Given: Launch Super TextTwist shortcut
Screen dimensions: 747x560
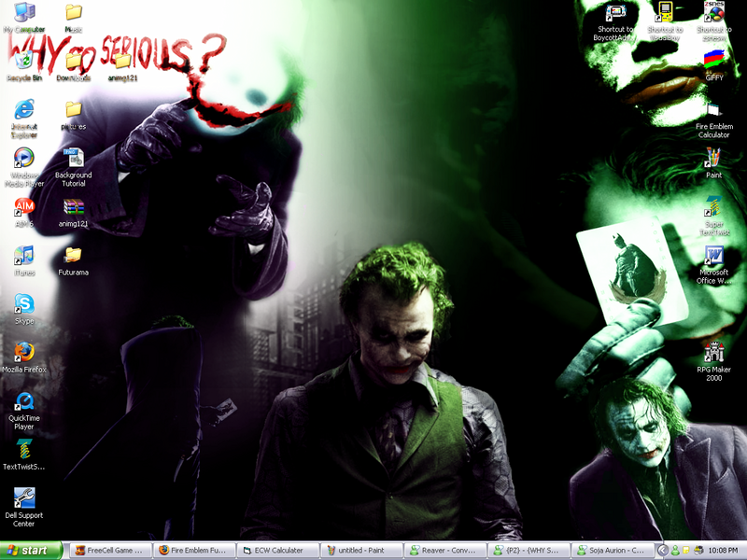Looking at the screenshot, I should coord(713,207).
